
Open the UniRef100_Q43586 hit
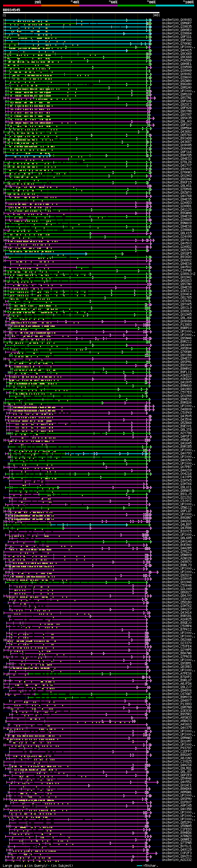[x=177, y=528]
